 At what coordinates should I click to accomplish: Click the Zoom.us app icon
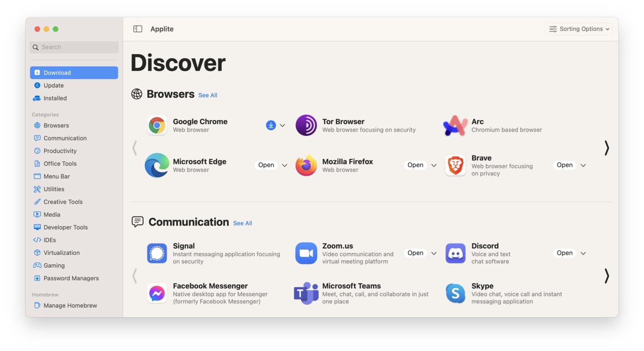pos(306,253)
